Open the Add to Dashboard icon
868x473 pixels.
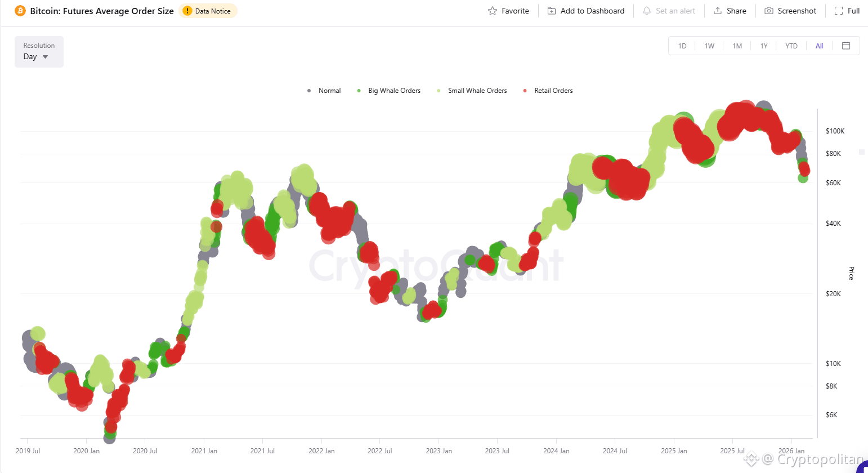pos(551,10)
